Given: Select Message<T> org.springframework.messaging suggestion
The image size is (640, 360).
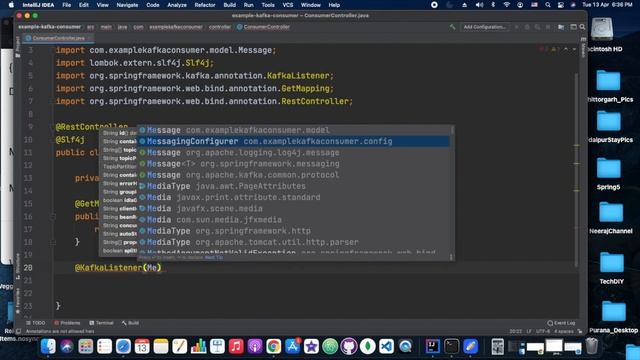Looking at the screenshot, I should click(294, 164).
